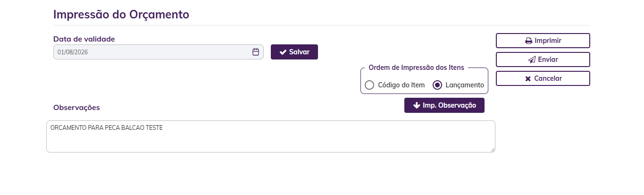Open the calendar picker icon in date field
The image size is (644, 195).
256,52
